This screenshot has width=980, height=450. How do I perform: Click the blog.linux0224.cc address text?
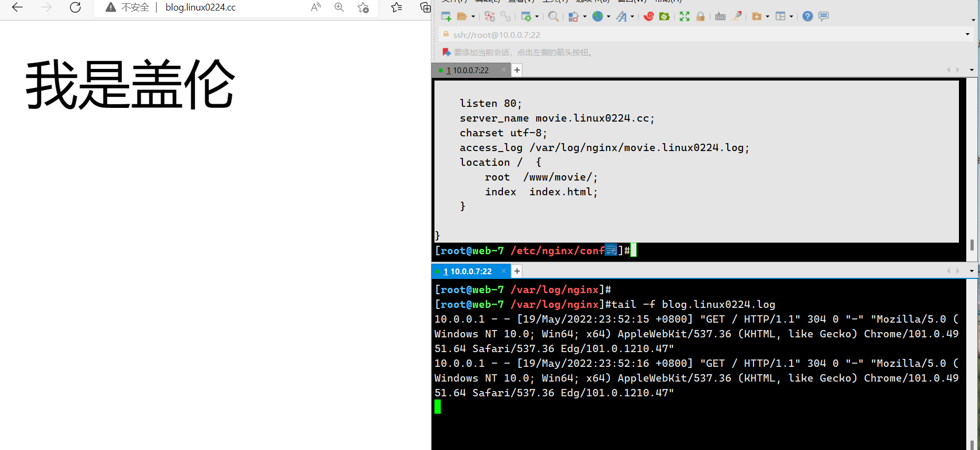pyautogui.click(x=201, y=7)
